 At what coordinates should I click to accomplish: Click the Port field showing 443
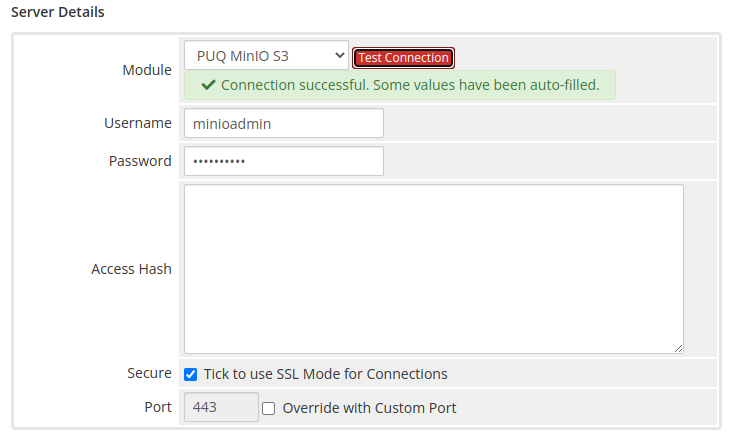pyautogui.click(x=221, y=407)
